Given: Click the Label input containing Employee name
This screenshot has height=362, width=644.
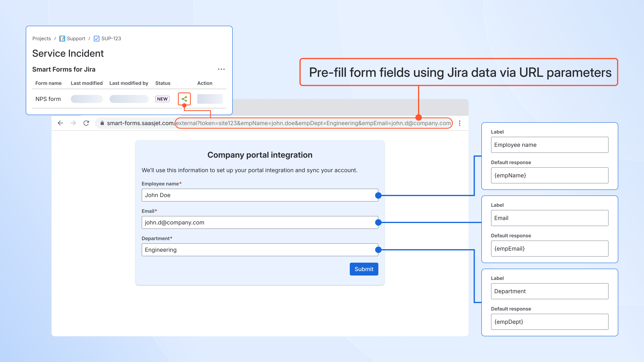Looking at the screenshot, I should (549, 145).
